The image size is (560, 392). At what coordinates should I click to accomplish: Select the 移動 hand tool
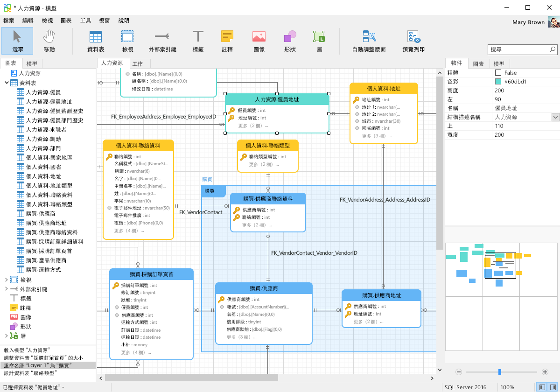(49, 41)
